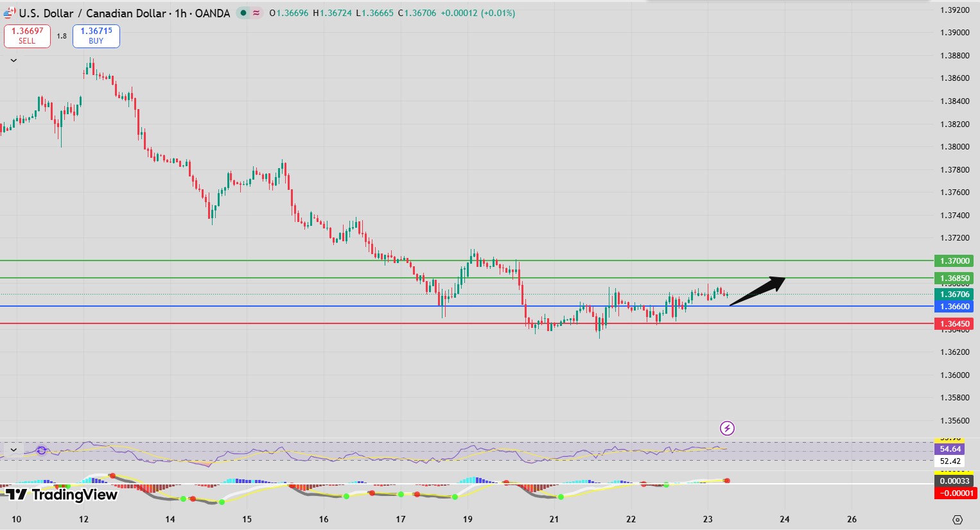Viewport: 980px width, 530px height.
Task: Select the RSI moving average circular icon
Action: point(40,451)
